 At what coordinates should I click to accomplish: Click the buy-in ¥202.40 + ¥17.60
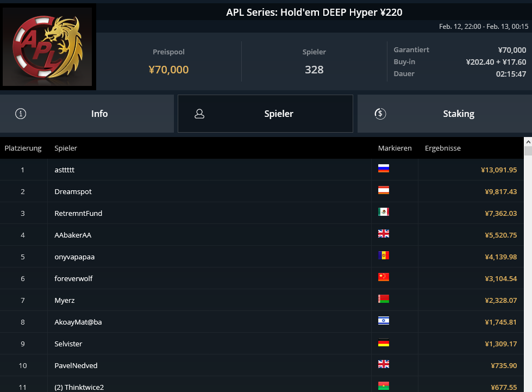pyautogui.click(x=496, y=62)
